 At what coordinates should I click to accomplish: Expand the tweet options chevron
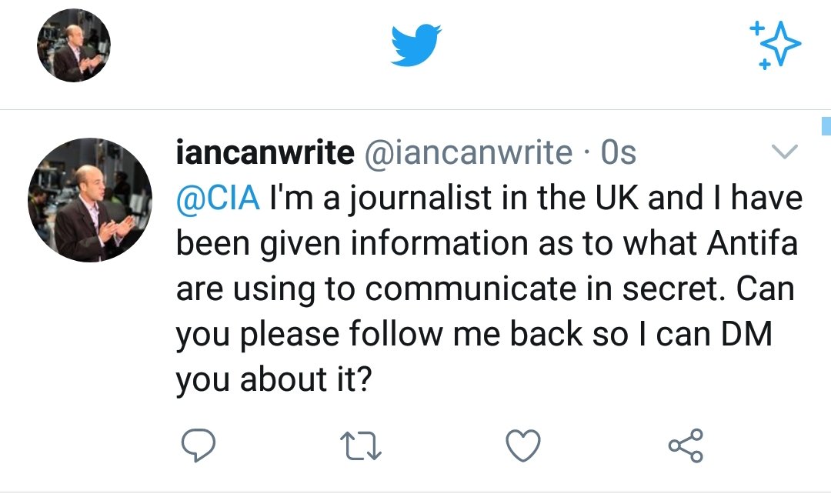pyautogui.click(x=784, y=152)
